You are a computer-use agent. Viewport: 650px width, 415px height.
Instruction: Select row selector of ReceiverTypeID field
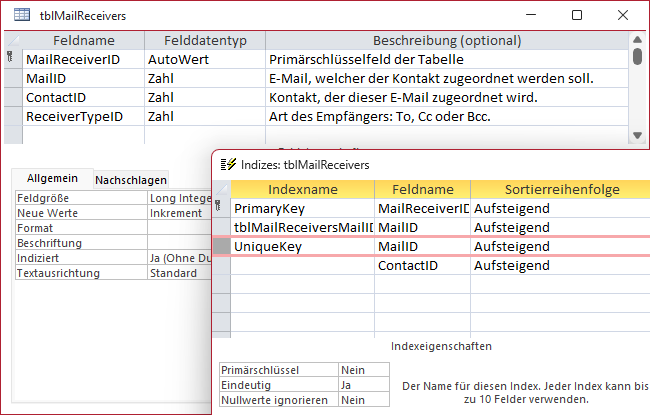(13, 117)
